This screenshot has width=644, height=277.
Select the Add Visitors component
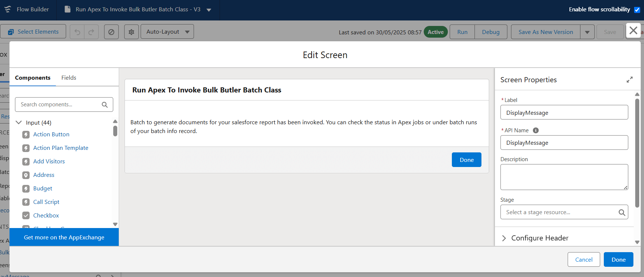(x=49, y=161)
